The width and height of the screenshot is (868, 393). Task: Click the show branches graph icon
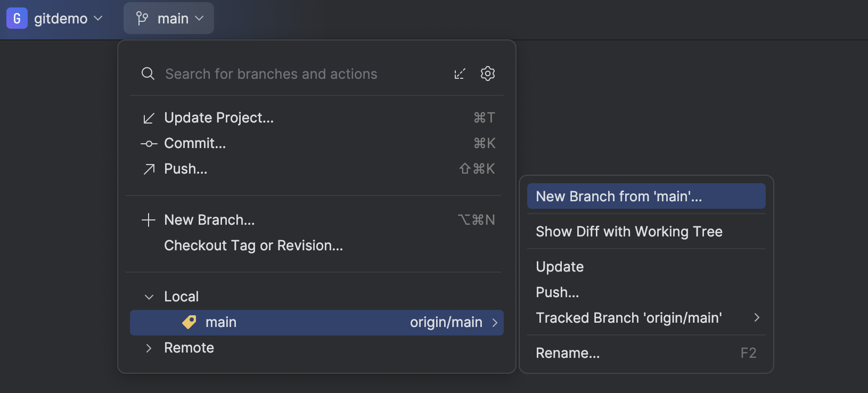point(460,73)
